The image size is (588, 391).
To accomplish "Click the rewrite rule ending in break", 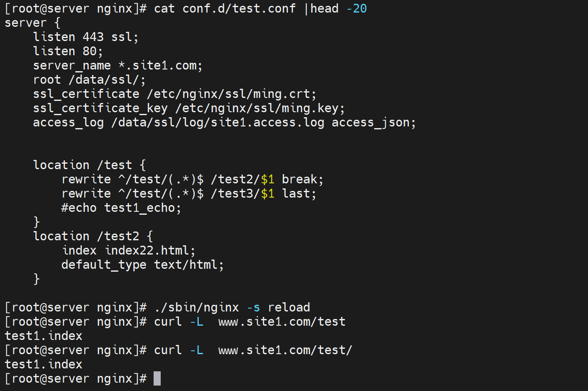I will (x=192, y=179).
